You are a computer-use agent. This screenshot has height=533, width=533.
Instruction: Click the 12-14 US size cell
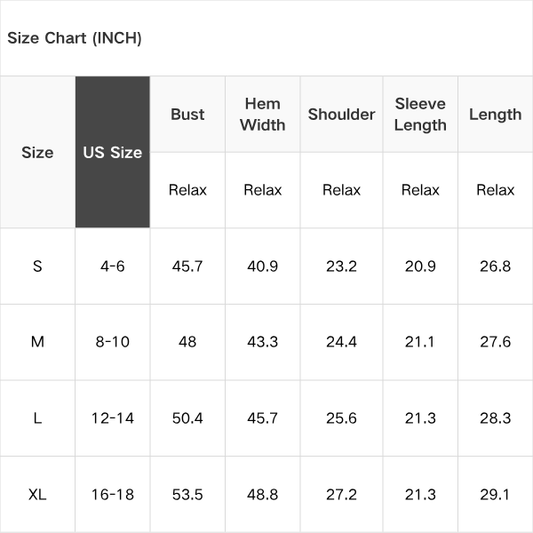tap(113, 418)
